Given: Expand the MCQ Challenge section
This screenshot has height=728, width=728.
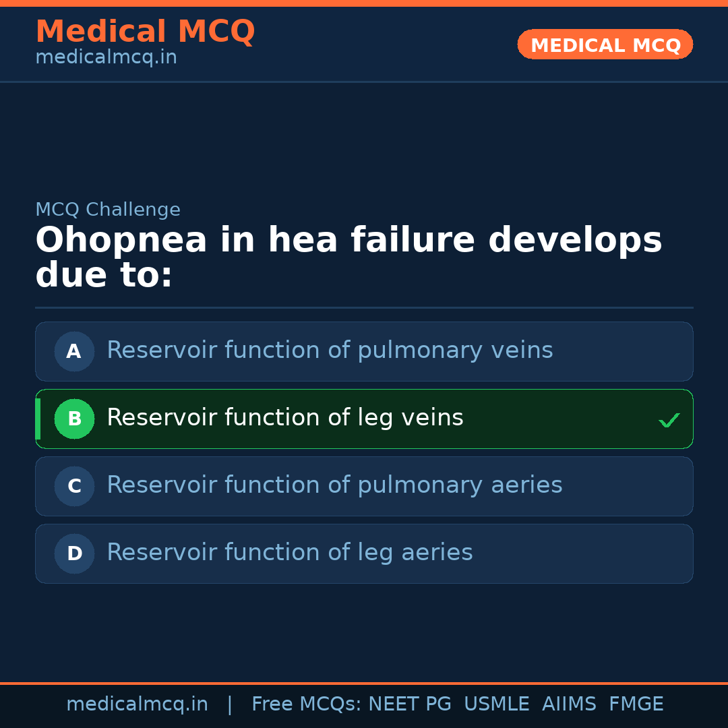Looking at the screenshot, I should [108, 210].
